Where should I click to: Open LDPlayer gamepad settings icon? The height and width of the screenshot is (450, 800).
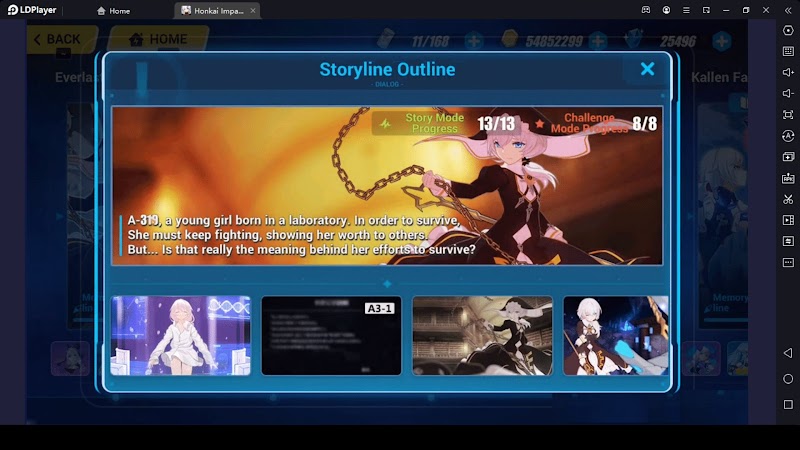[646, 10]
